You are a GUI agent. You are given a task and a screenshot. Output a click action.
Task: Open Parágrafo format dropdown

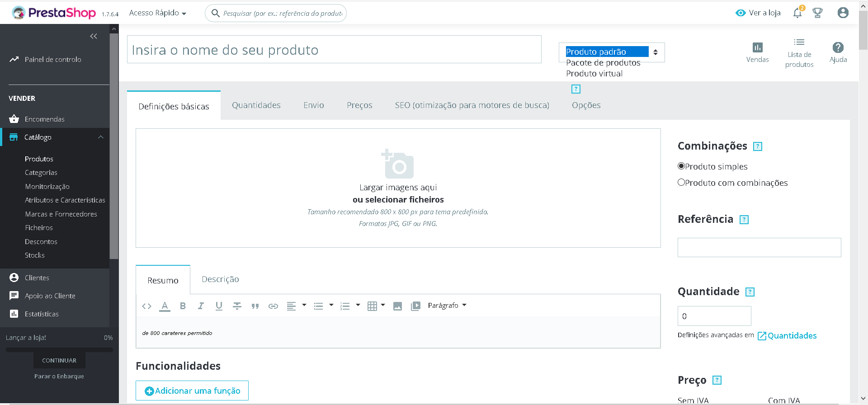pos(447,306)
